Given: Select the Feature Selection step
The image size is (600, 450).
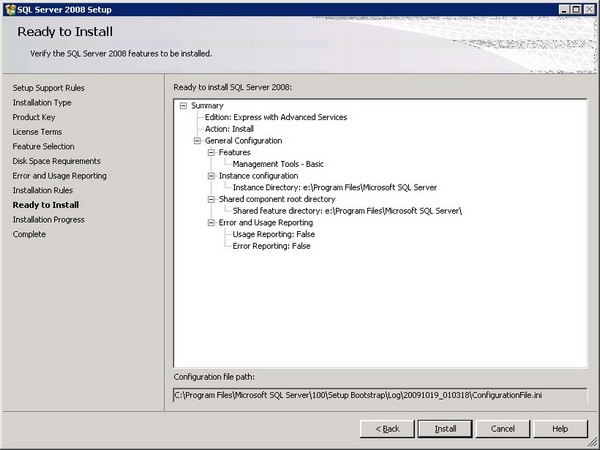Looking at the screenshot, I should pos(44,146).
